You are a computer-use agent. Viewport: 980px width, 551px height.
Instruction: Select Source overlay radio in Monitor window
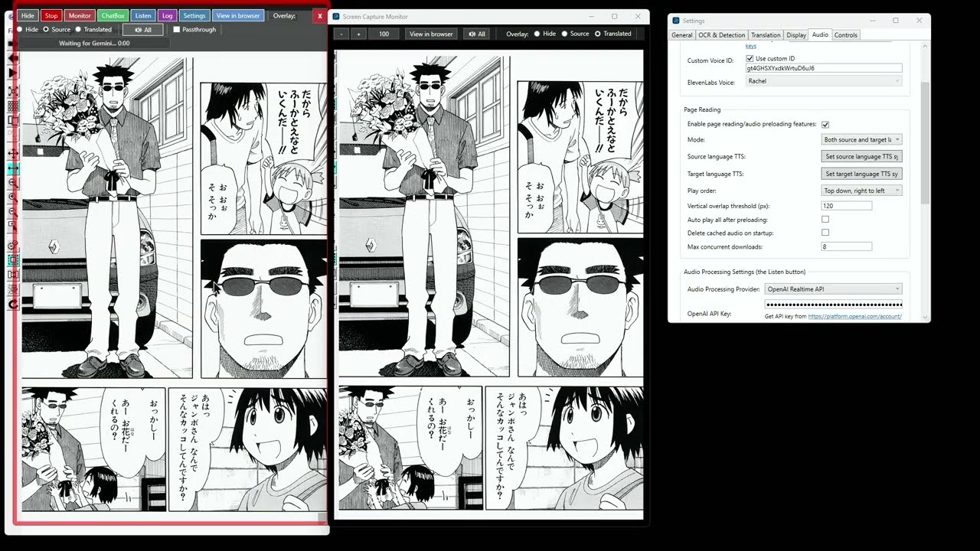[564, 34]
